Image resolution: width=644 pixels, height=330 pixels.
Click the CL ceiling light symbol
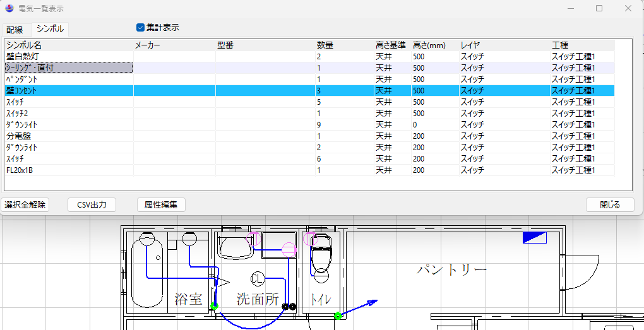coord(257,278)
